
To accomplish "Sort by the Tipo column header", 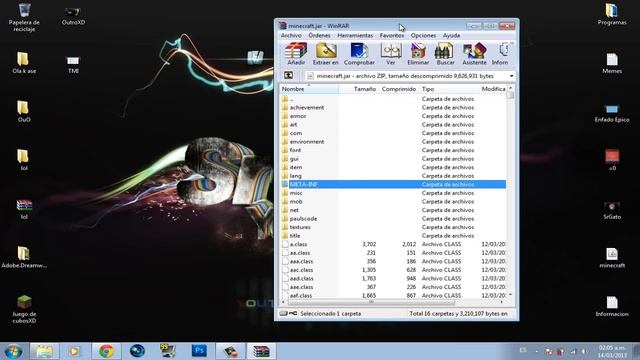I will [449, 89].
